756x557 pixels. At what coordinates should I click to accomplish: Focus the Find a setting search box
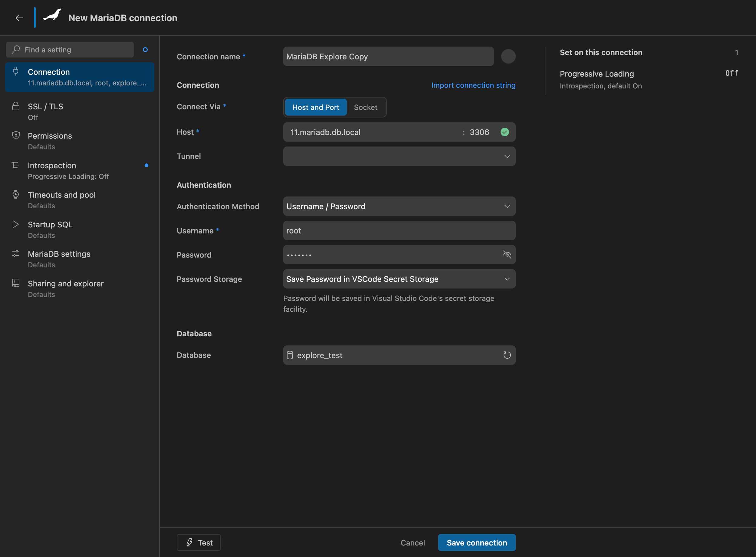click(x=70, y=50)
